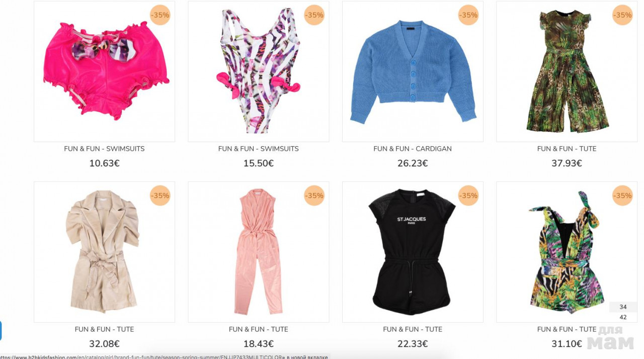644x359 pixels.
Task: Open the multicolor tropical print romper image
Action: tap(567, 252)
